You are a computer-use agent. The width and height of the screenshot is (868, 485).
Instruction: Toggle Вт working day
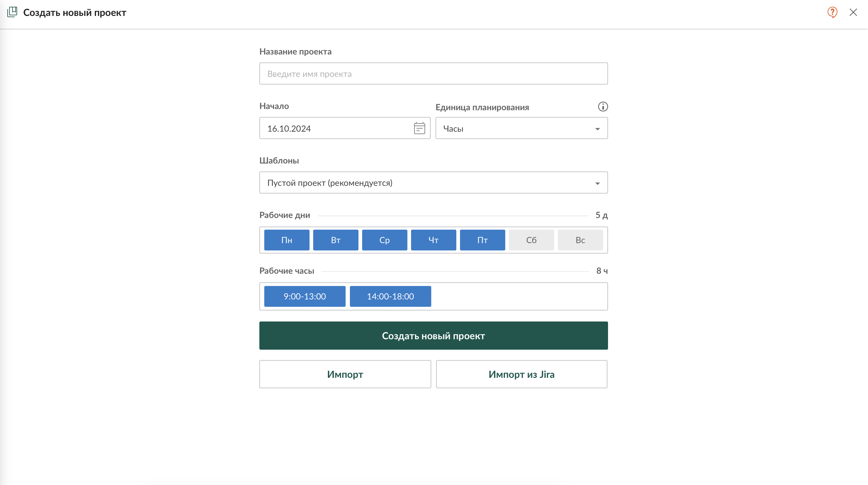click(335, 240)
